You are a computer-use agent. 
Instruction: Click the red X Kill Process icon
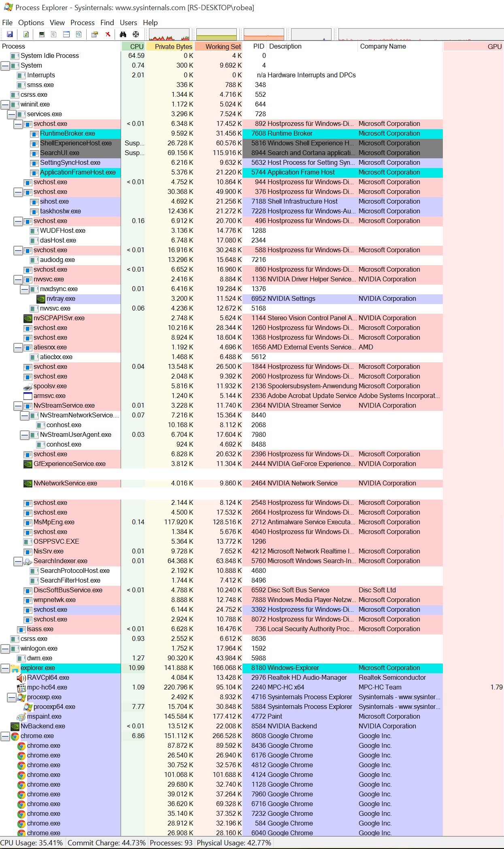pyautogui.click(x=108, y=34)
